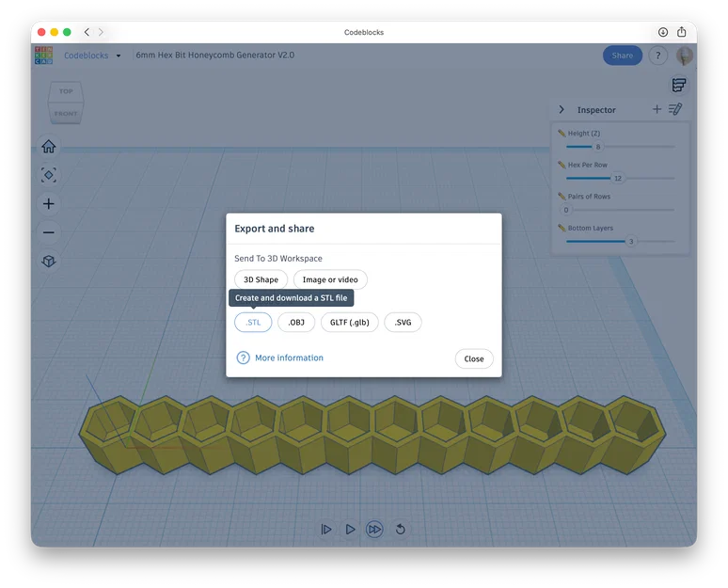Go back with the browser back arrow
This screenshot has width=728, height=588.
click(x=87, y=32)
